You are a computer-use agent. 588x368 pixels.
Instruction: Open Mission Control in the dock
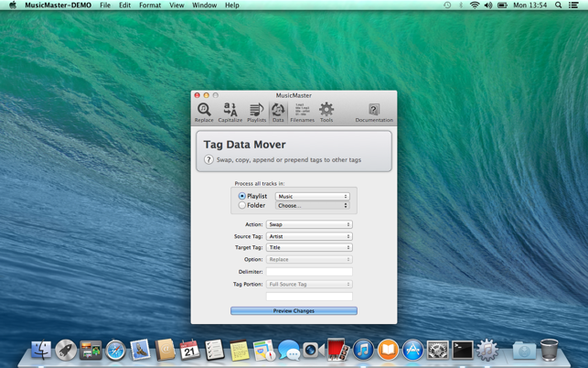click(91, 350)
